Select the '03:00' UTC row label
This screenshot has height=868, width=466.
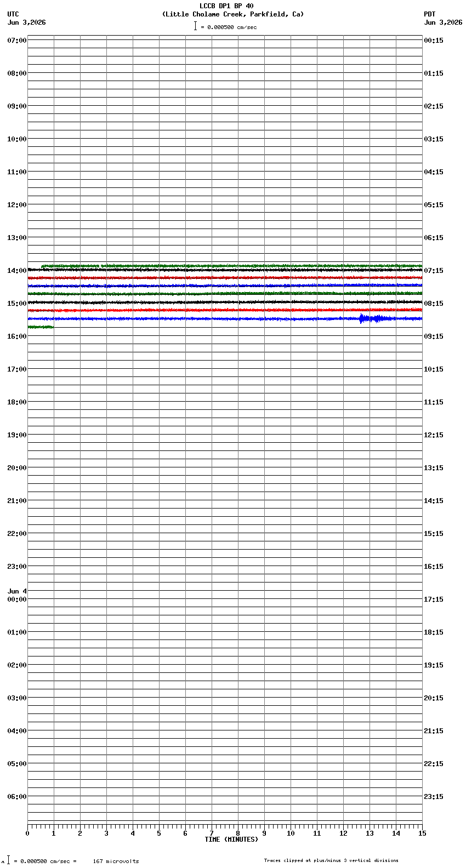(x=17, y=698)
